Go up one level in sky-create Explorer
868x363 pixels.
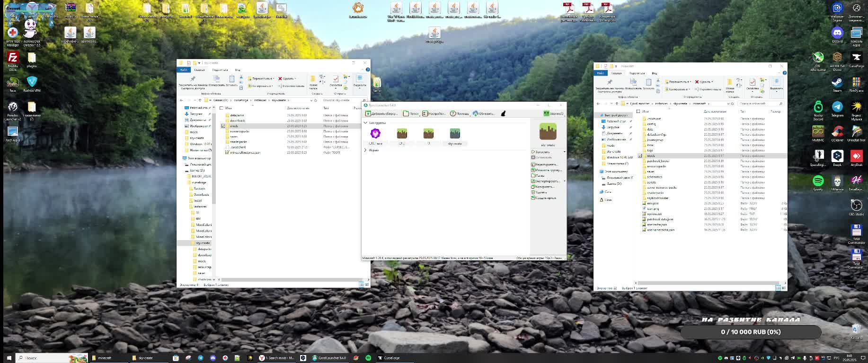(x=200, y=100)
